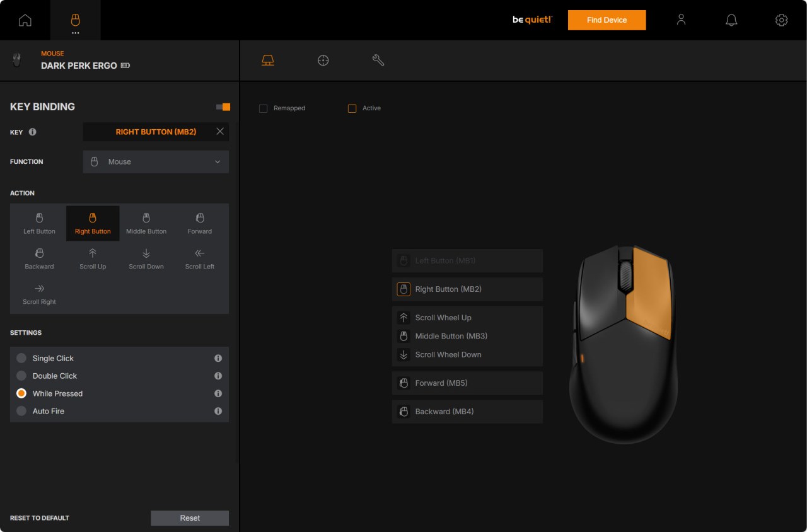Clear the Right Button (MB2) key selection
Viewport: 807px width, 532px height.
click(220, 132)
